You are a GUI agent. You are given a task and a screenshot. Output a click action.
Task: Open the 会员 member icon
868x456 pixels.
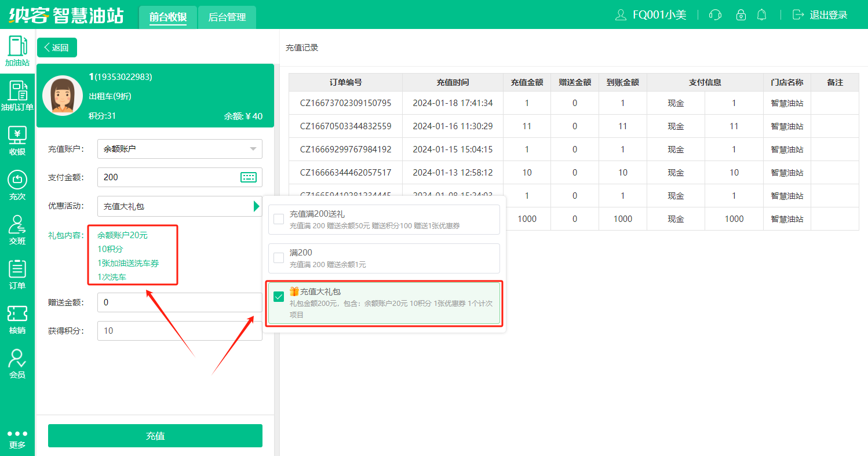pyautogui.click(x=17, y=364)
